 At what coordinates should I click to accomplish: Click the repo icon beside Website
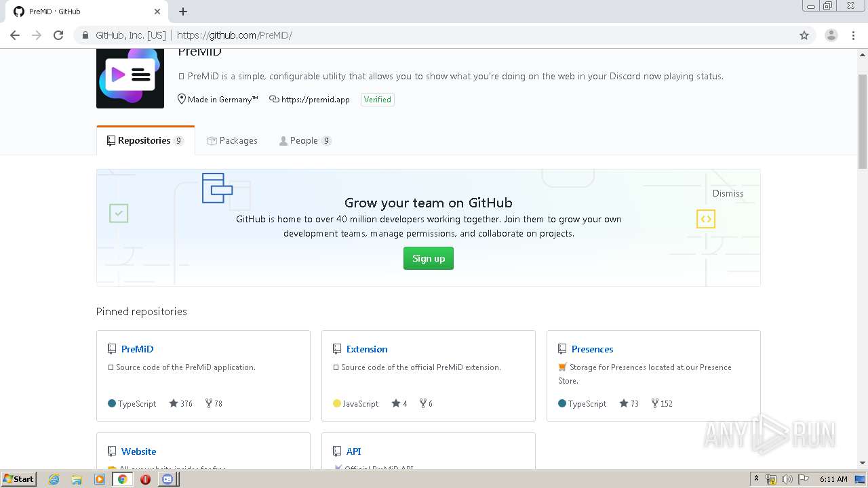pyautogui.click(x=112, y=451)
